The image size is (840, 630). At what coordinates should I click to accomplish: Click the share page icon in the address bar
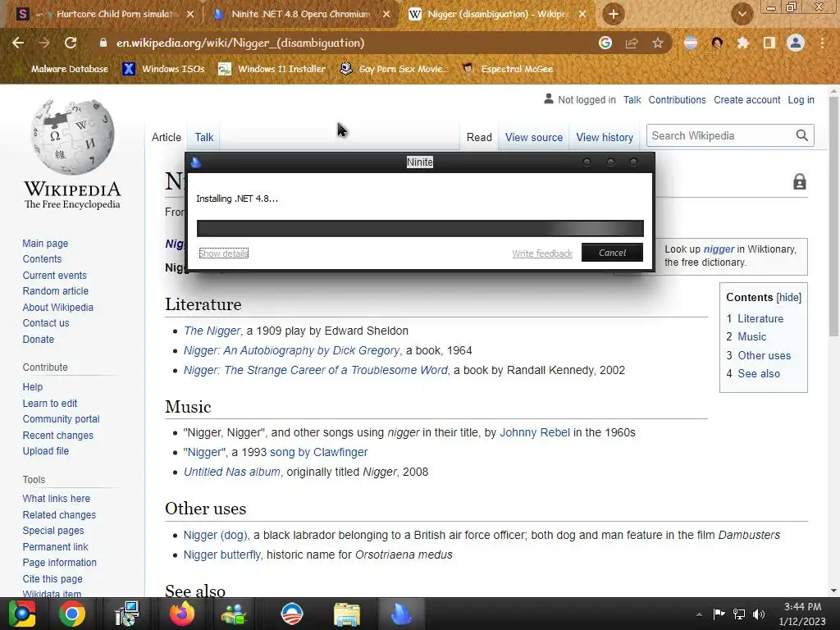coord(632,43)
